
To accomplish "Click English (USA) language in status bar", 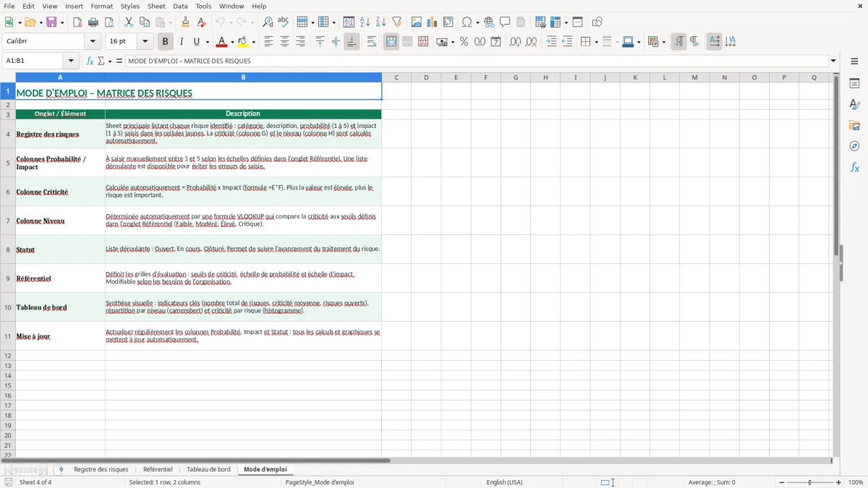I will (504, 482).
